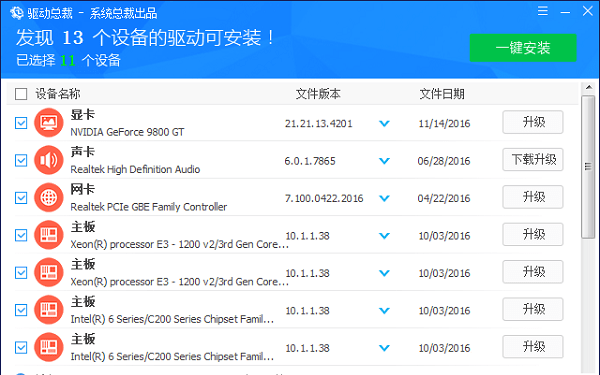This screenshot has height=375, width=600.
Task: Click file date 04/22/2016
Action: coord(444,198)
